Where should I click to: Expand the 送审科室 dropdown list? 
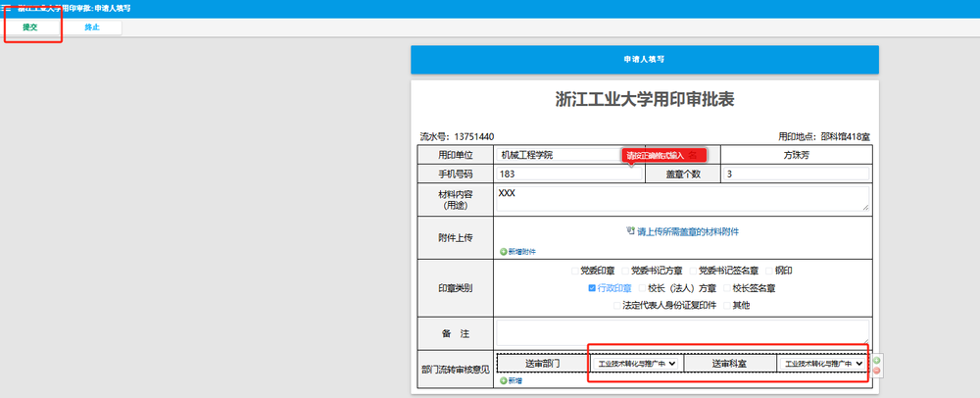point(823,363)
